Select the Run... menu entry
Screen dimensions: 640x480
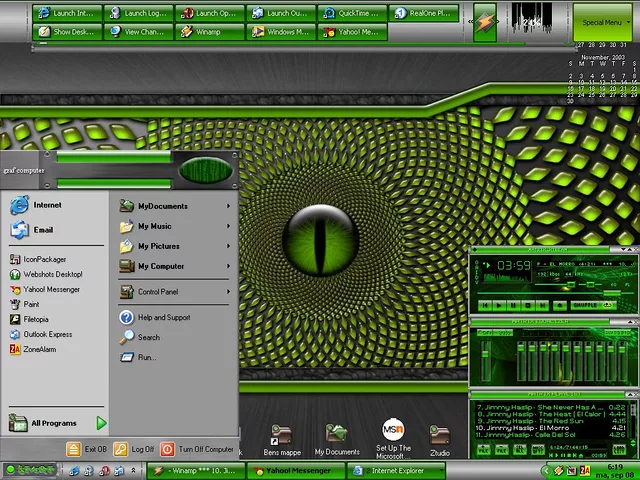coord(147,357)
